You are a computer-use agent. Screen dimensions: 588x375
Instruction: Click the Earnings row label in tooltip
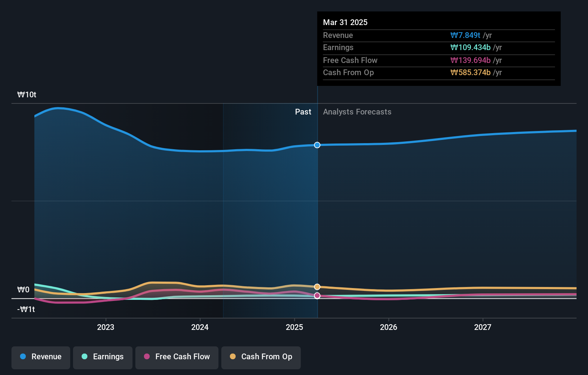tap(338, 47)
